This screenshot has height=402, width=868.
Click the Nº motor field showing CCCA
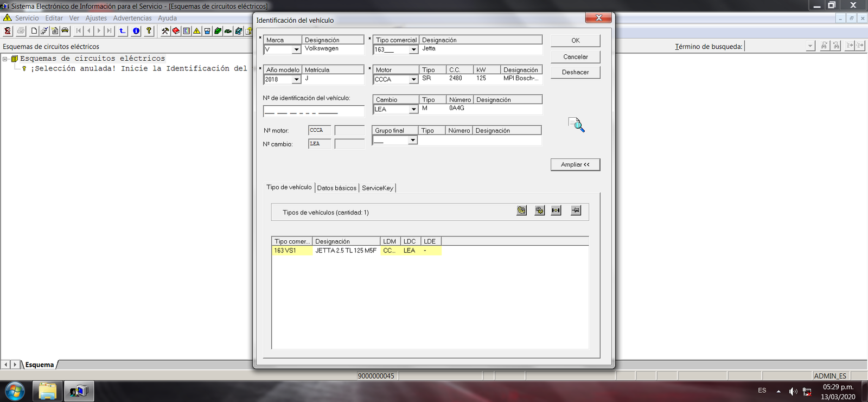(x=320, y=130)
